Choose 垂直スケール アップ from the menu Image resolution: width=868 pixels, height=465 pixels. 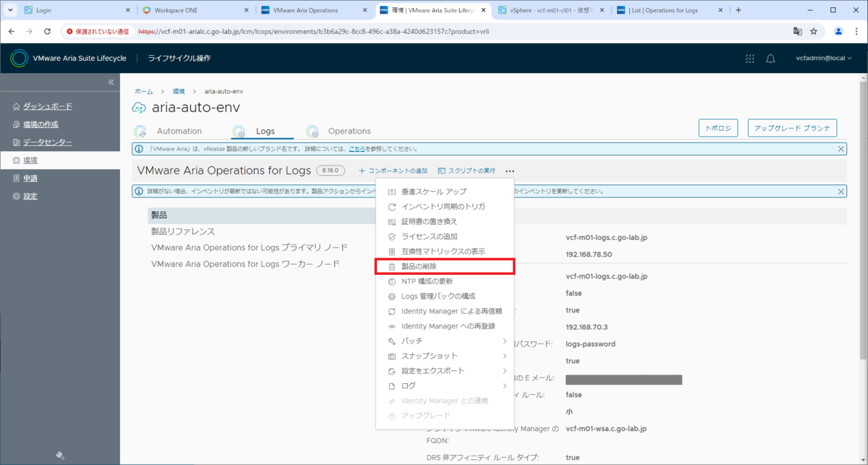tap(445, 192)
